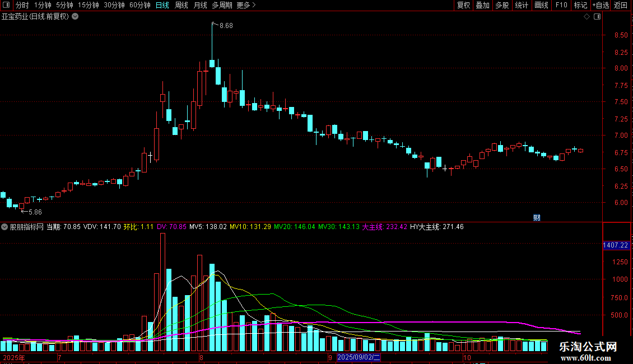Click the 1000 volume axis label

tap(620, 279)
